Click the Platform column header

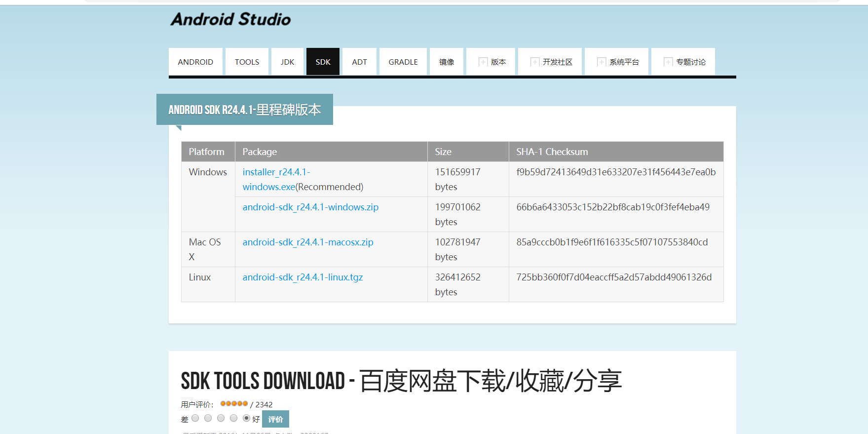point(208,152)
